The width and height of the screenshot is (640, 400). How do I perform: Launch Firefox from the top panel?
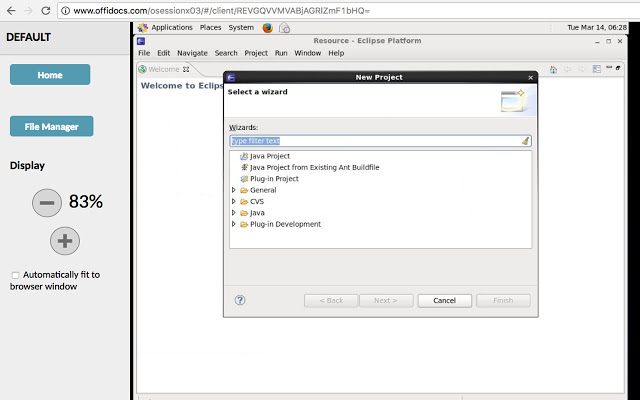[x=268, y=28]
